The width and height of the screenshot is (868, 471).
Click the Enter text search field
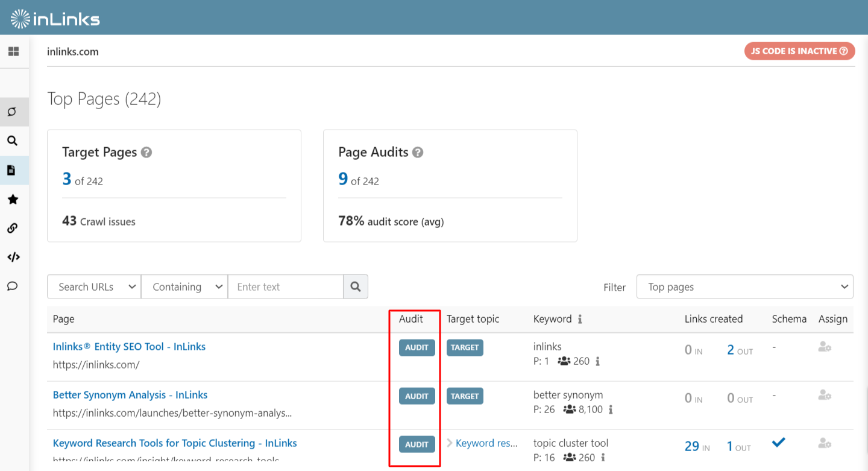point(286,287)
